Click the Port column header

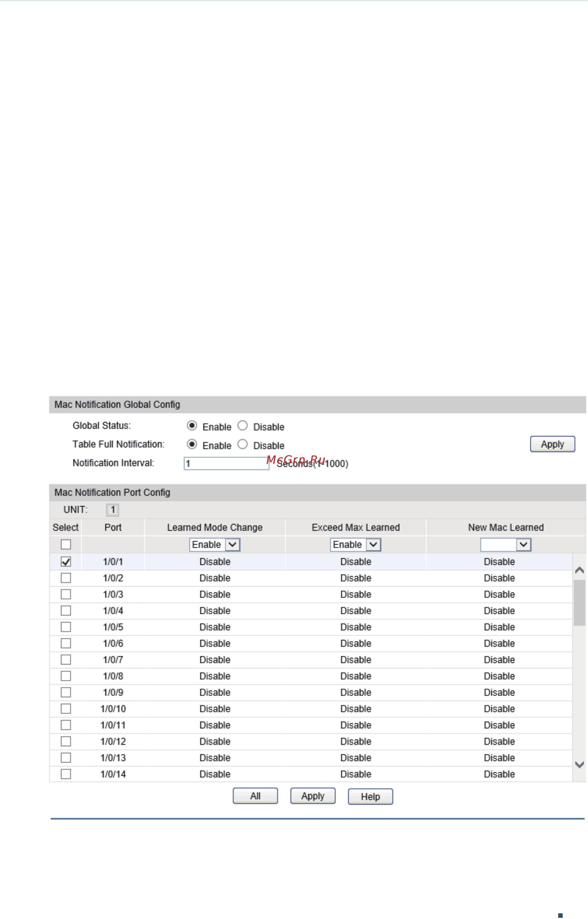[x=113, y=528]
